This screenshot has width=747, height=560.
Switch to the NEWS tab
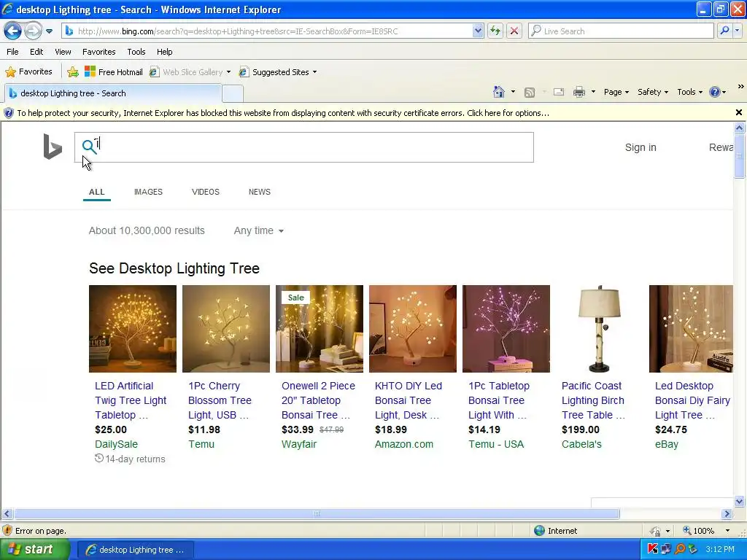click(259, 192)
